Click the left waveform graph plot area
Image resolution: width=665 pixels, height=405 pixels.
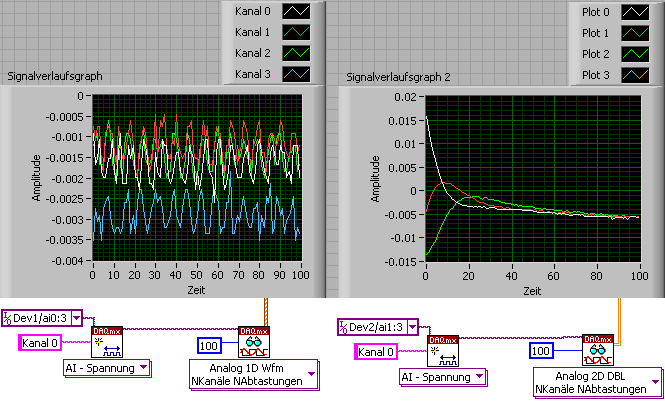coord(197,178)
